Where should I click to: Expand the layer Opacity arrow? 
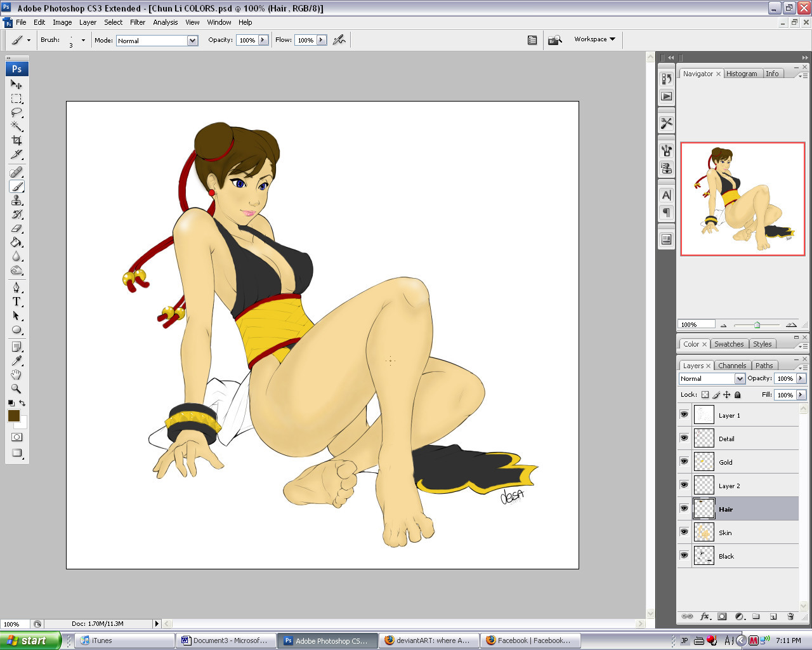coord(801,378)
